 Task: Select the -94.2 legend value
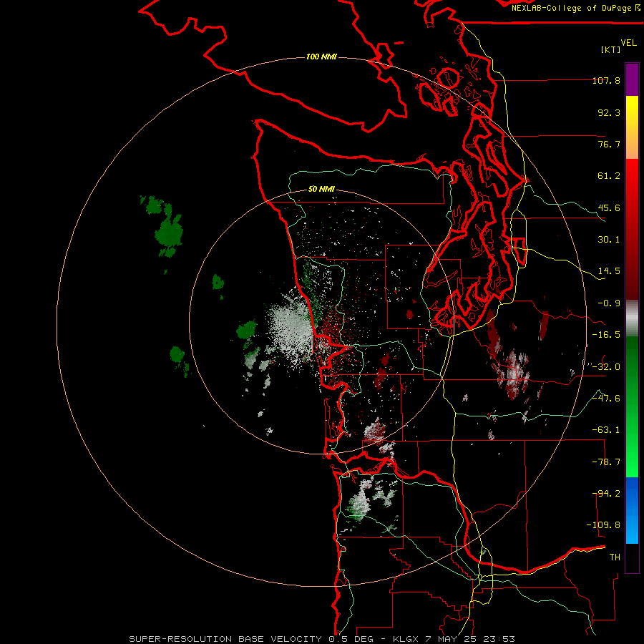(x=606, y=494)
